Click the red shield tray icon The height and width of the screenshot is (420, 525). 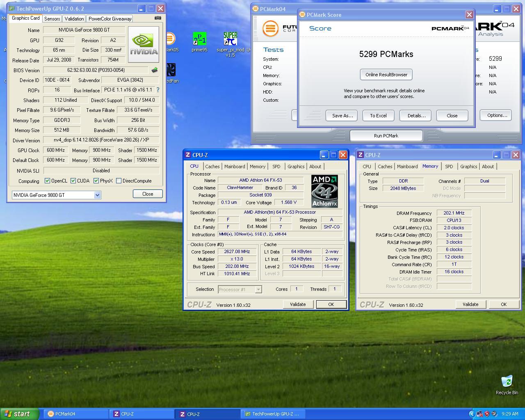pos(487,414)
